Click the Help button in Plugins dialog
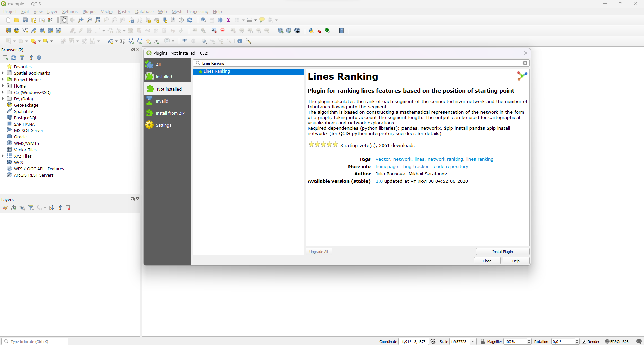644x345 pixels. click(516, 261)
